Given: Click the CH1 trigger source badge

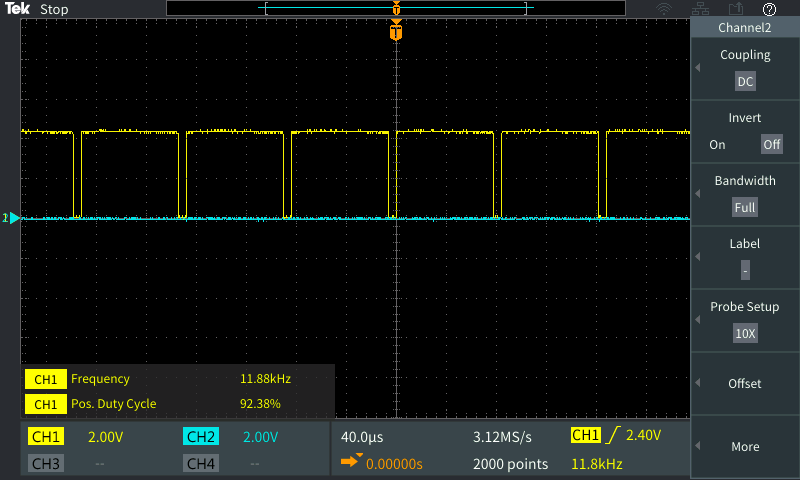Looking at the screenshot, I should tap(586, 435).
